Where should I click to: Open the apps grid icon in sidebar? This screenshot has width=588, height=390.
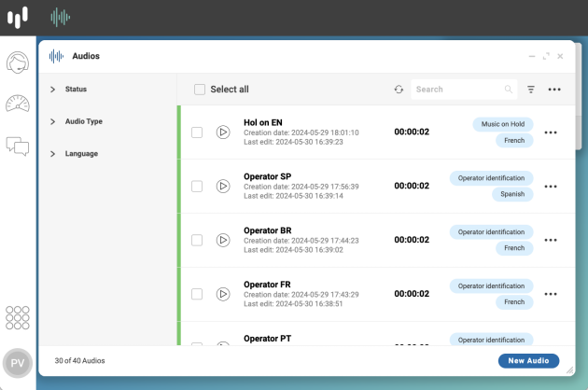coord(18,317)
